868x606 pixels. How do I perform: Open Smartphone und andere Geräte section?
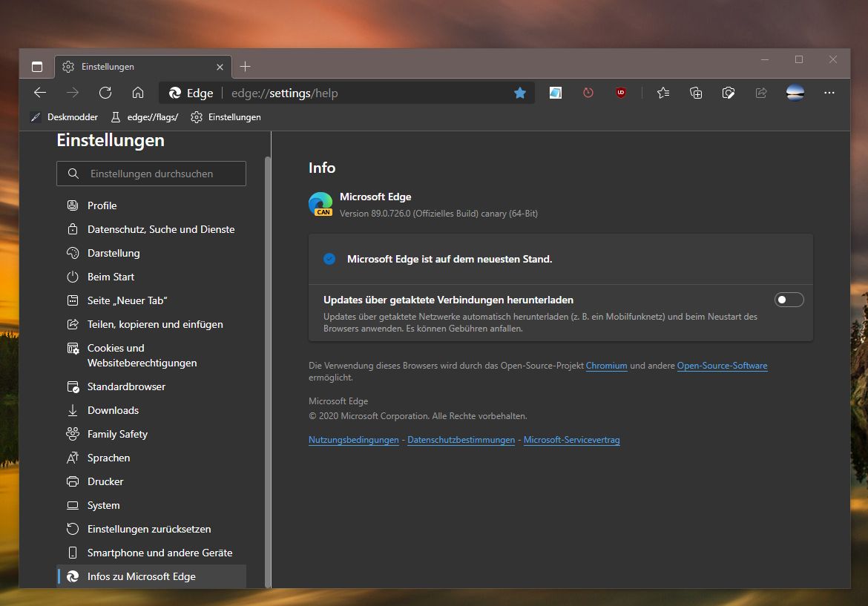click(151, 553)
